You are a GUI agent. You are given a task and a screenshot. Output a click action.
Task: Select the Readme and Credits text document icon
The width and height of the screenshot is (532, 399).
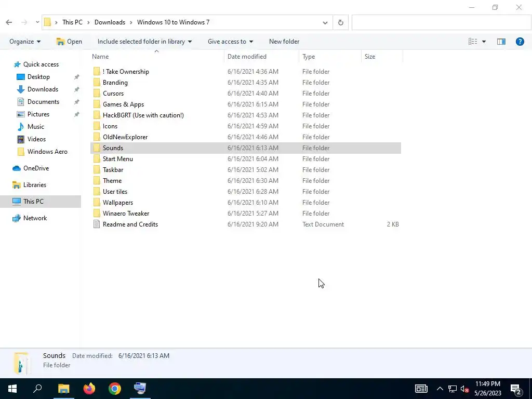pyautogui.click(x=97, y=224)
